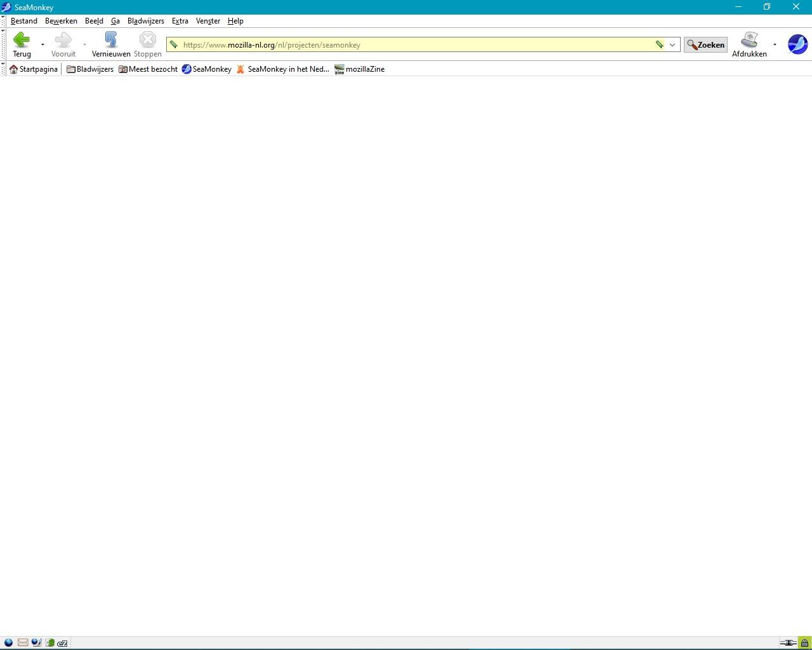Open the SeaMonkey bookmark on the toolbar
The width and height of the screenshot is (812, 650).
point(206,69)
